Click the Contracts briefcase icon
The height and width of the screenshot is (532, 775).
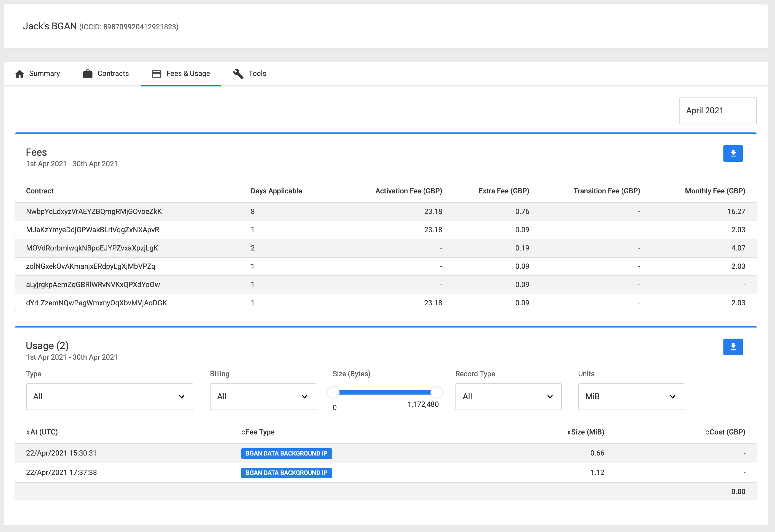pos(88,74)
